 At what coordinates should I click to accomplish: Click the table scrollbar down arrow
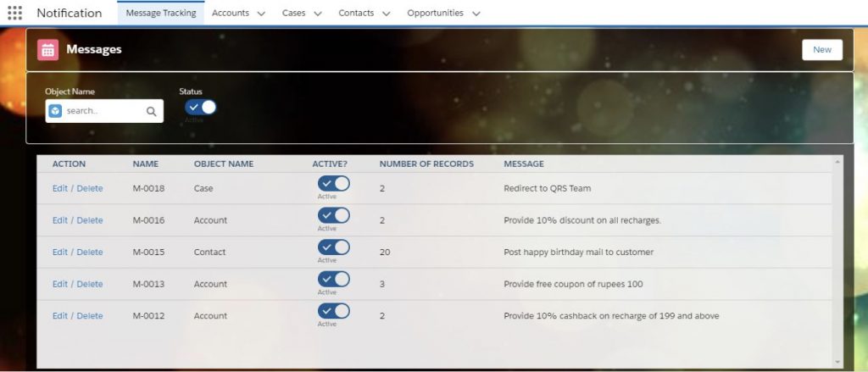tap(837, 362)
